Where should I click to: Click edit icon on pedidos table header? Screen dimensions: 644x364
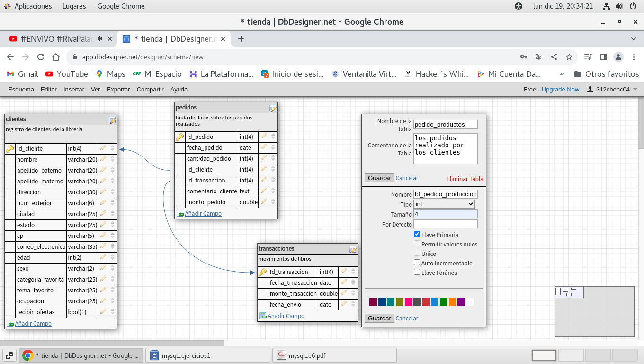point(273,108)
